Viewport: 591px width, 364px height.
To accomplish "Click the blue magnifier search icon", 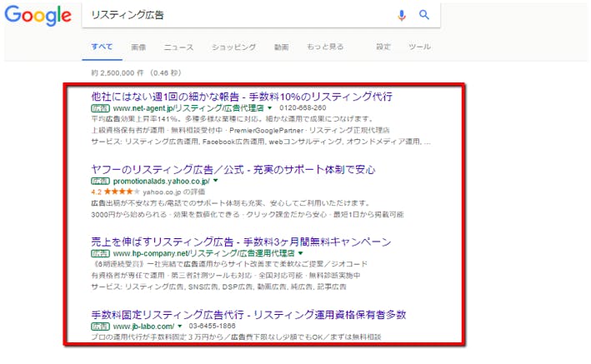I will [x=424, y=15].
